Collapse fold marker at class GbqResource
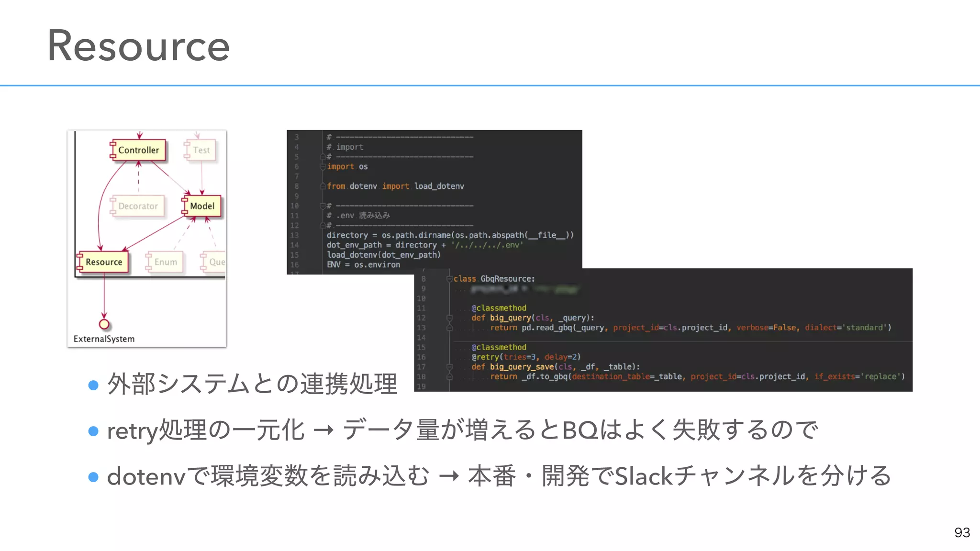Image resolution: width=980 pixels, height=551 pixels. pos(449,279)
